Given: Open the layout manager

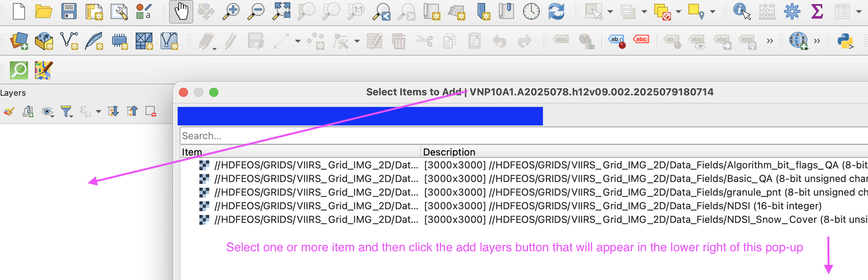Looking at the screenshot, I should tap(119, 11).
